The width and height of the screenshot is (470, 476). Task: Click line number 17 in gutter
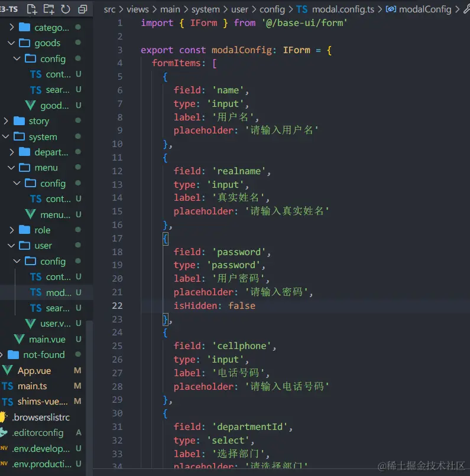pos(117,239)
